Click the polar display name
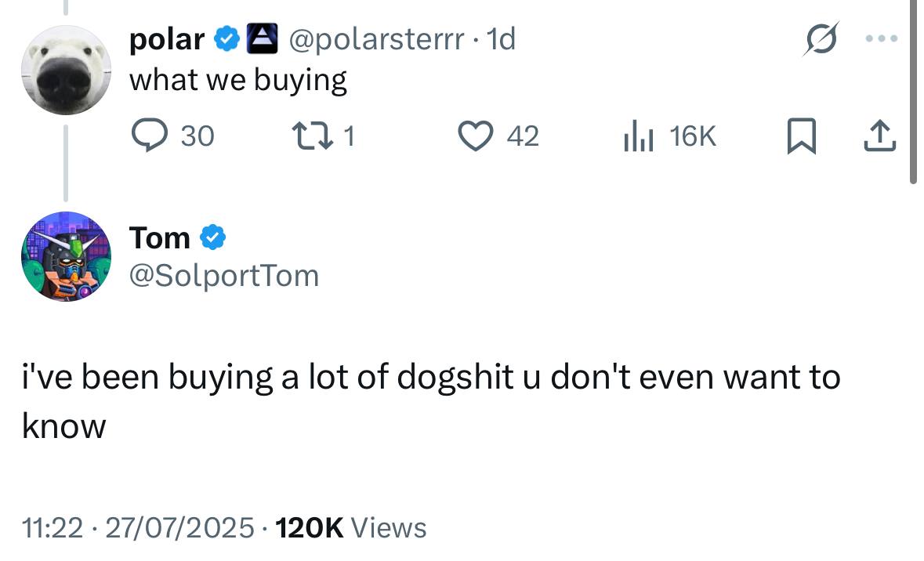 (167, 39)
